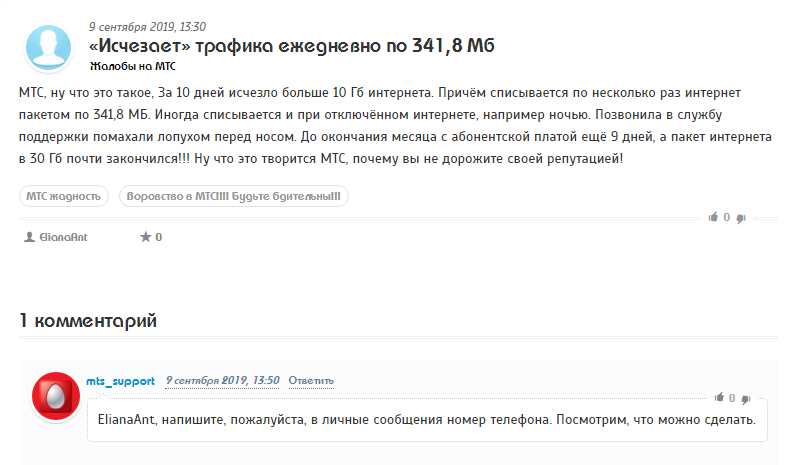Add post to favorites with star icon

pos(146,237)
